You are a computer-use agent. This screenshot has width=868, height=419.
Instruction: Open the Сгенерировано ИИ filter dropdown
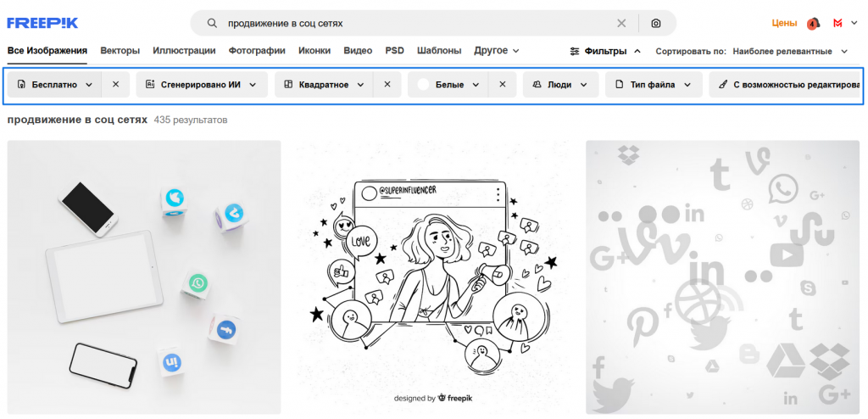pos(202,85)
